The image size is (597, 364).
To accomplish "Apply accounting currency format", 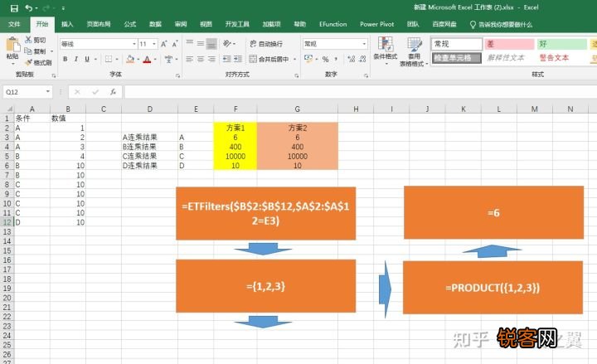I will (308, 59).
